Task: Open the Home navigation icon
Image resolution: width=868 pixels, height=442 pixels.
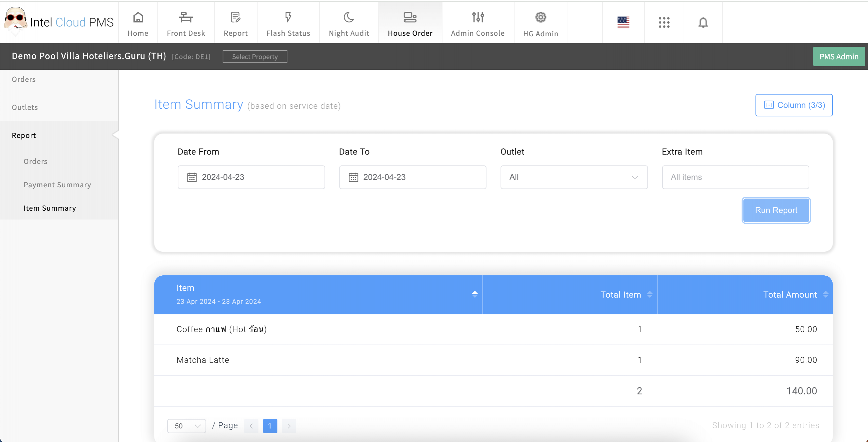Action: 138,17
